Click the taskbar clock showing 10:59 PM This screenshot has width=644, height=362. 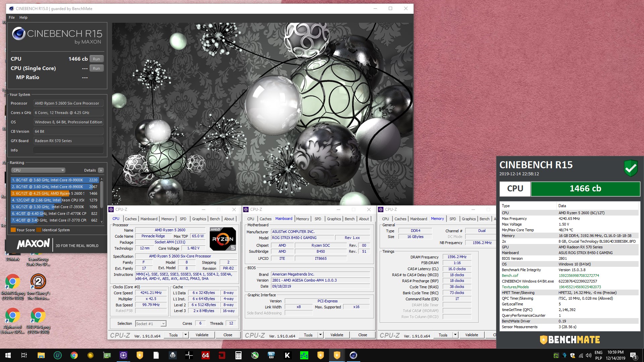(615, 355)
